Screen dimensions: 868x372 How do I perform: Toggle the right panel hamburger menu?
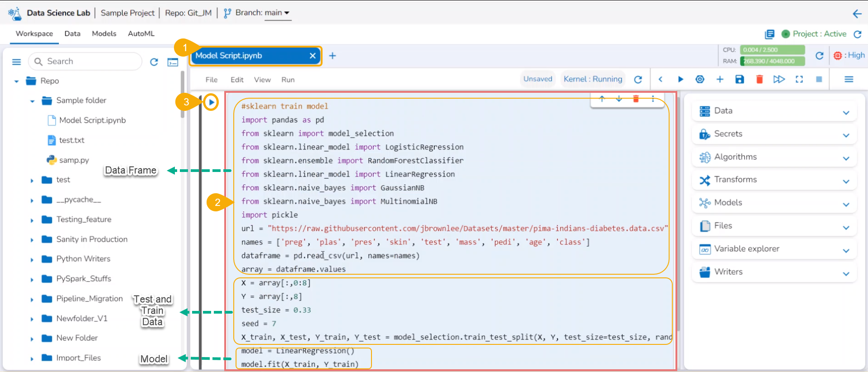[849, 80]
